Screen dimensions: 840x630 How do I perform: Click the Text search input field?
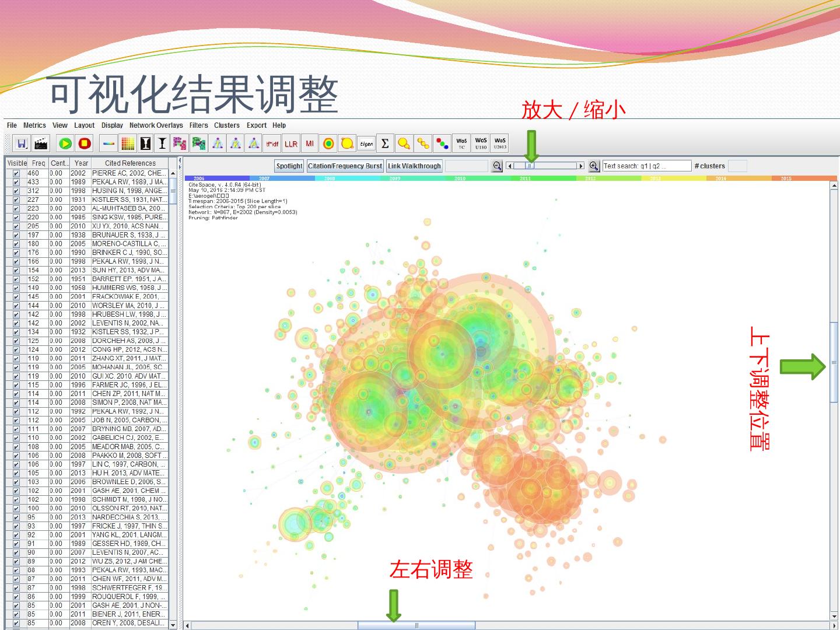click(646, 166)
